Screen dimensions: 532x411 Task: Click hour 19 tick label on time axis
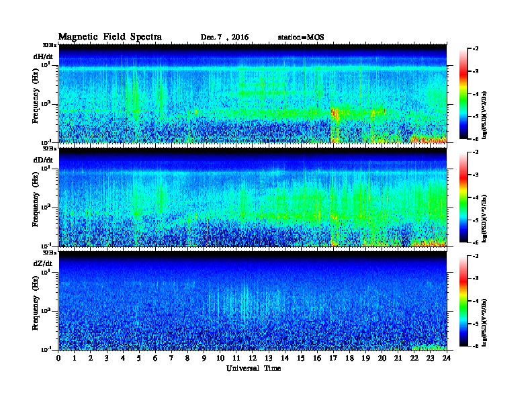[x=365, y=359]
